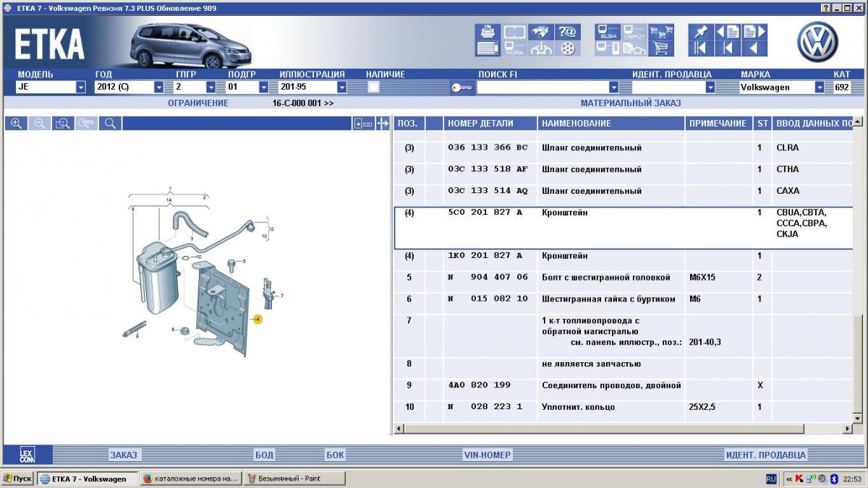The width and height of the screenshot is (868, 488).
Task: Click the panel splitter arrows icon
Action: [x=383, y=124]
